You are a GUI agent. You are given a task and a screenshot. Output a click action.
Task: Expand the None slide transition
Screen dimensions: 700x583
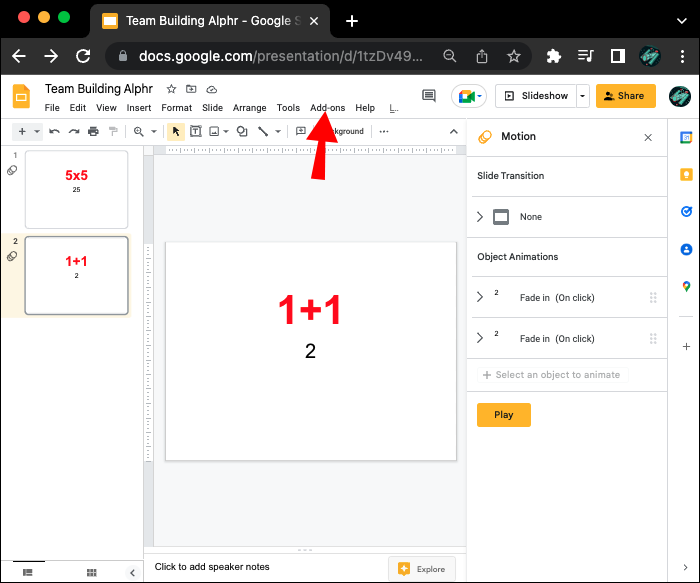480,217
